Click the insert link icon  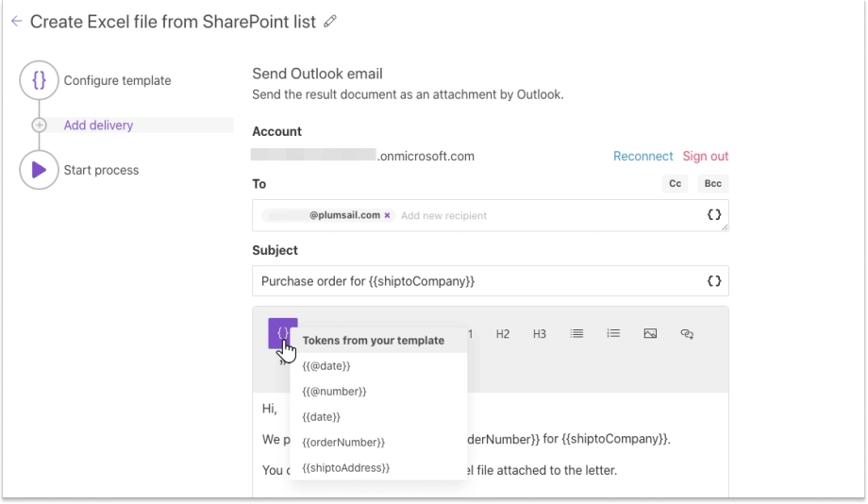coord(687,333)
